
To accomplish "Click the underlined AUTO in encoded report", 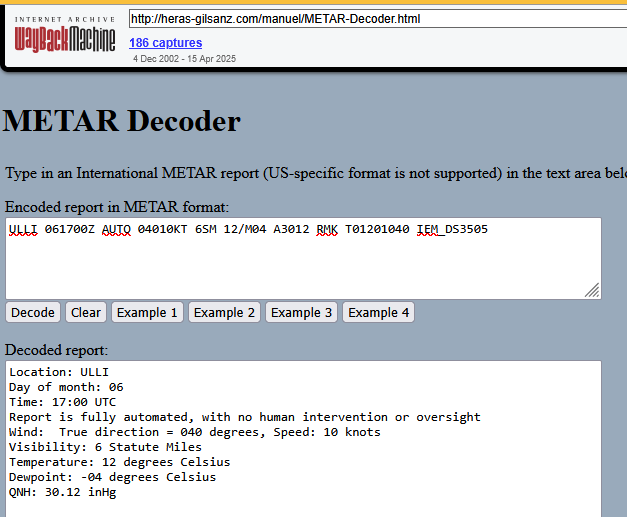I will point(116,230).
